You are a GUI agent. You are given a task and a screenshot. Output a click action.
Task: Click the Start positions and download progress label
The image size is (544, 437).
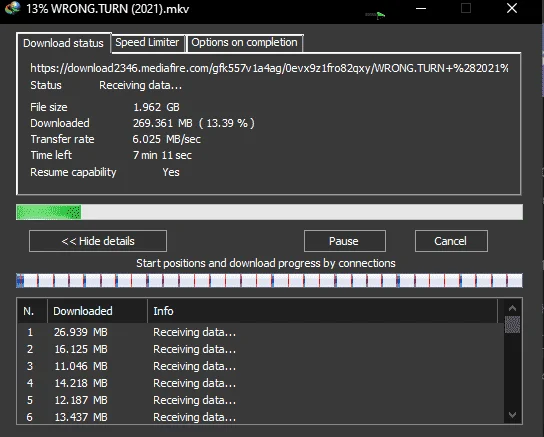[x=266, y=263]
